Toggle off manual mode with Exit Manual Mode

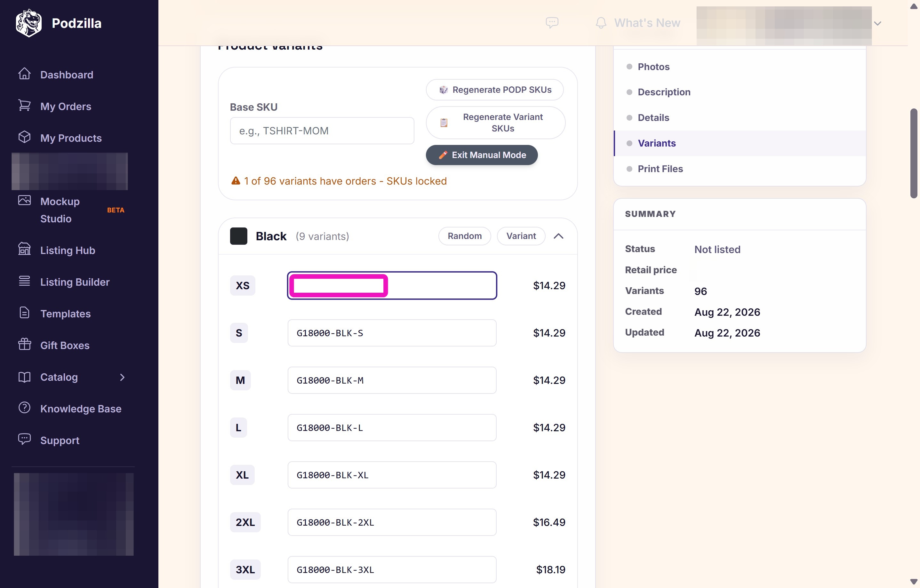pyautogui.click(x=482, y=155)
